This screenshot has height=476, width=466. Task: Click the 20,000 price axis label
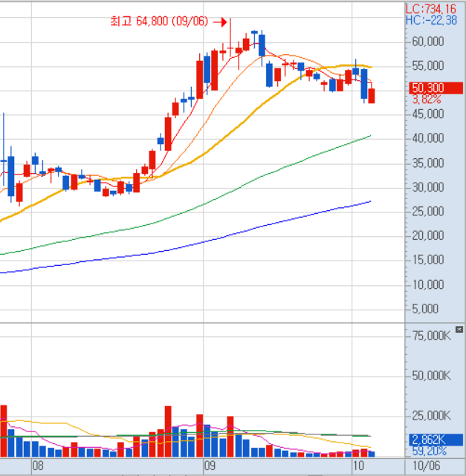427,235
